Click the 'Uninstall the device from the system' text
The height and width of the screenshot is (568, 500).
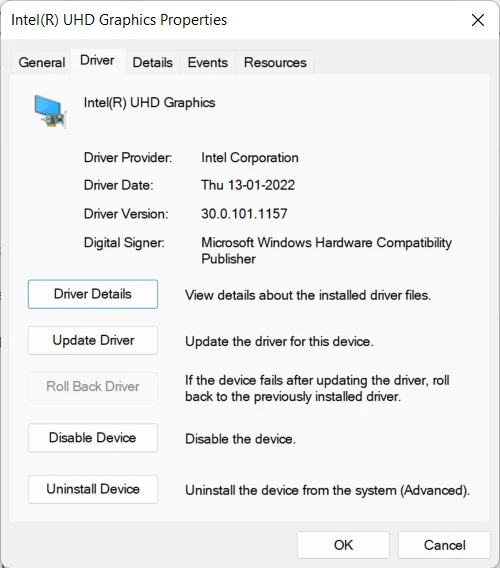point(327,490)
